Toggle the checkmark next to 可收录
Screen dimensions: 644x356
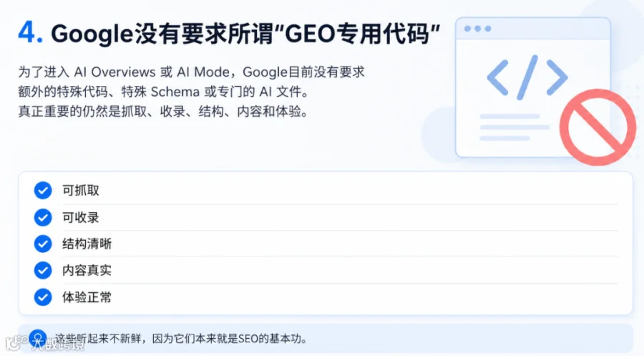[x=43, y=218]
